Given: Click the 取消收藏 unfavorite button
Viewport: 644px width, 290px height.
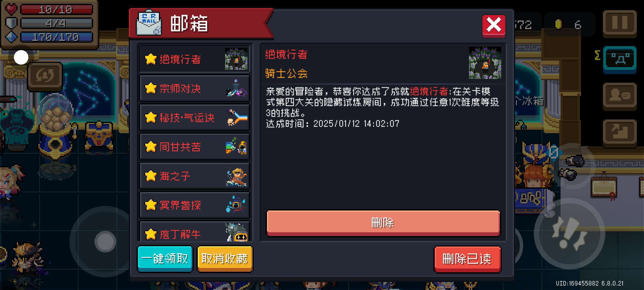Looking at the screenshot, I should point(225,259).
